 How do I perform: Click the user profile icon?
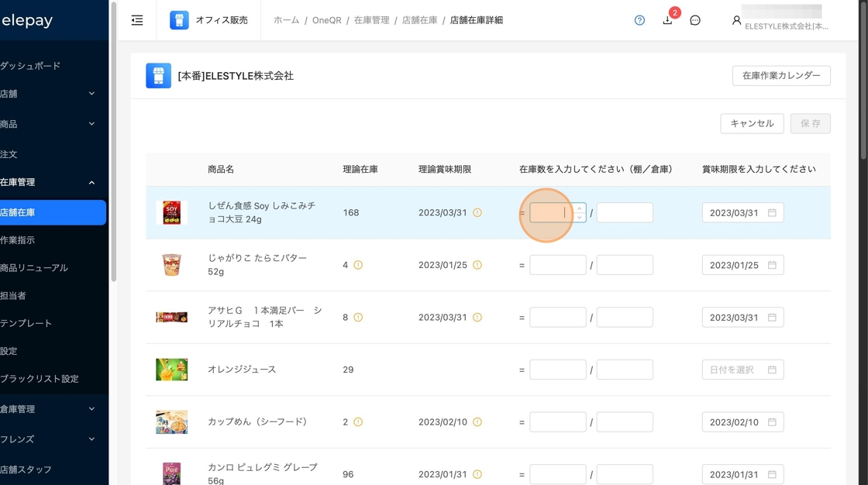pos(736,20)
